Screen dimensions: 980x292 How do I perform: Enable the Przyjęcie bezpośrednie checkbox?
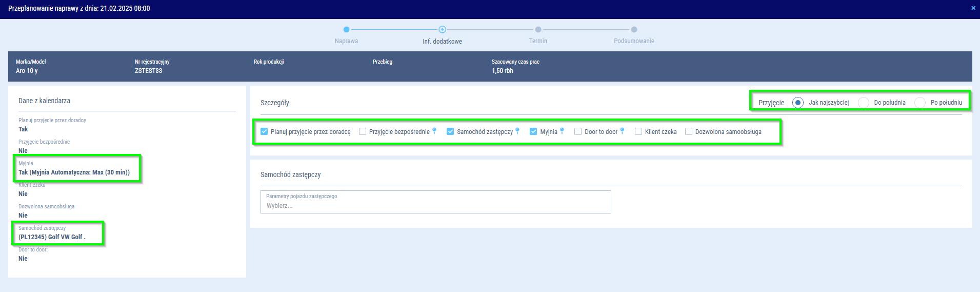tap(363, 132)
